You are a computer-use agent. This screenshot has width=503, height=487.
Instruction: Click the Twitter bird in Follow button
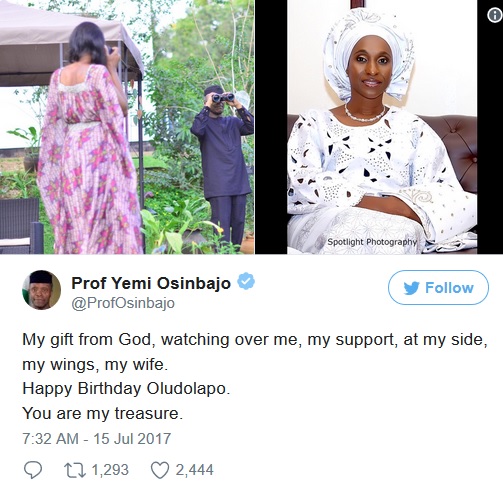click(x=411, y=288)
